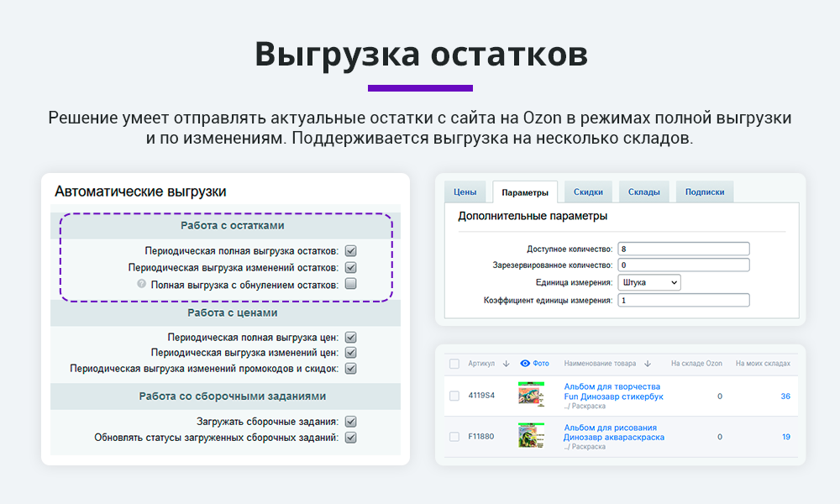840x504 pixels.
Task: Sort by Наименование товара using arrow icon
Action: (648, 364)
